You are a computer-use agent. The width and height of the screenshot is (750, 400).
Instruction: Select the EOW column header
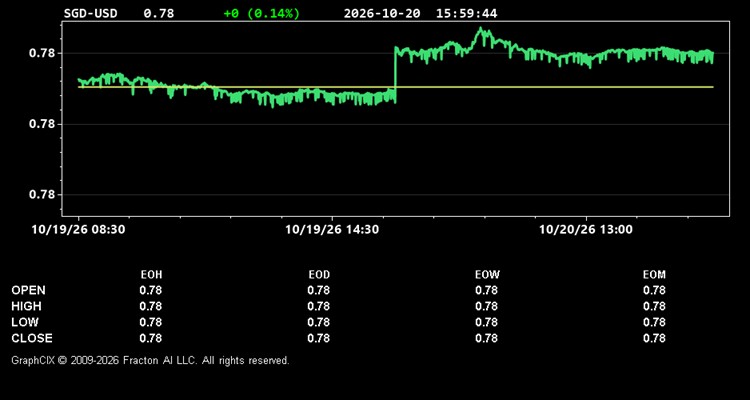click(x=487, y=275)
